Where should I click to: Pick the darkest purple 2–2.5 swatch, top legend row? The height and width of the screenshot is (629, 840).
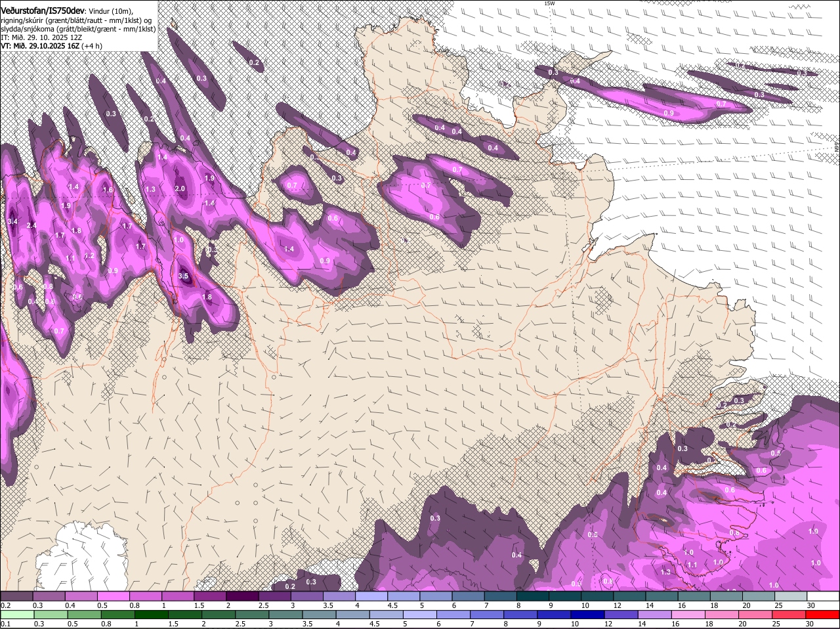pos(242,596)
